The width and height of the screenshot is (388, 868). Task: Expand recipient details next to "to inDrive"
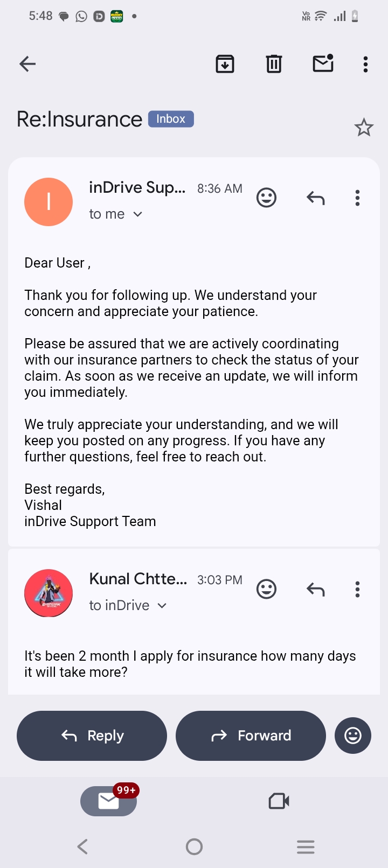(162, 606)
